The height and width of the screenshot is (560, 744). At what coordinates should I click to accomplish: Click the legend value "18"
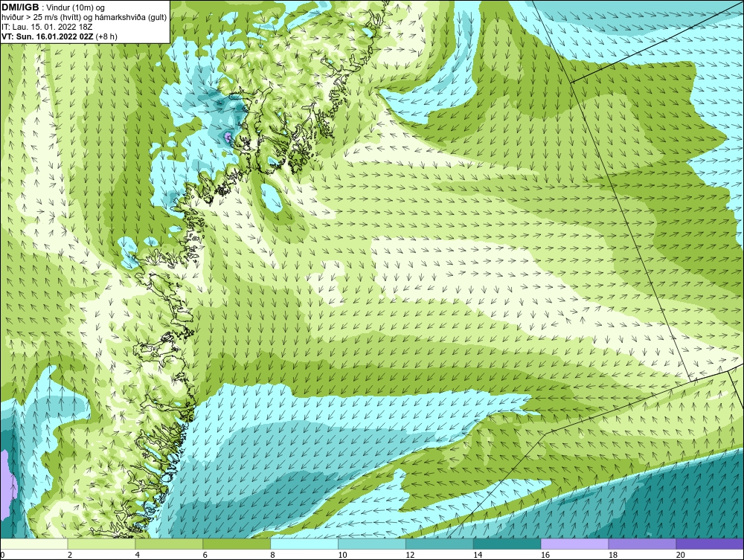(x=613, y=555)
